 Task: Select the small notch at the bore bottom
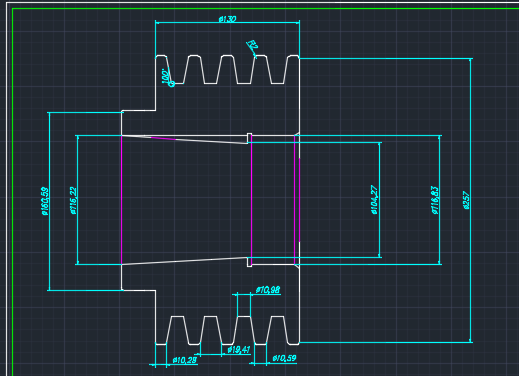249,262
